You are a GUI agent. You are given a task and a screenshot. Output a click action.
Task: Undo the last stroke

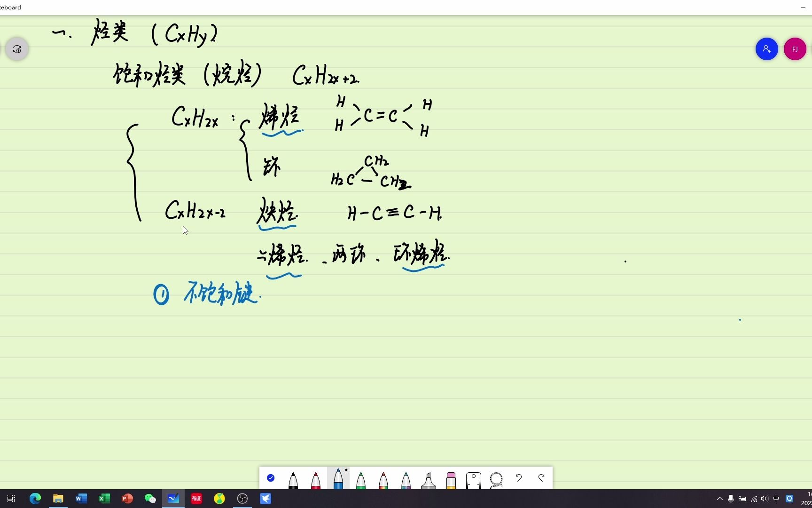tap(519, 478)
